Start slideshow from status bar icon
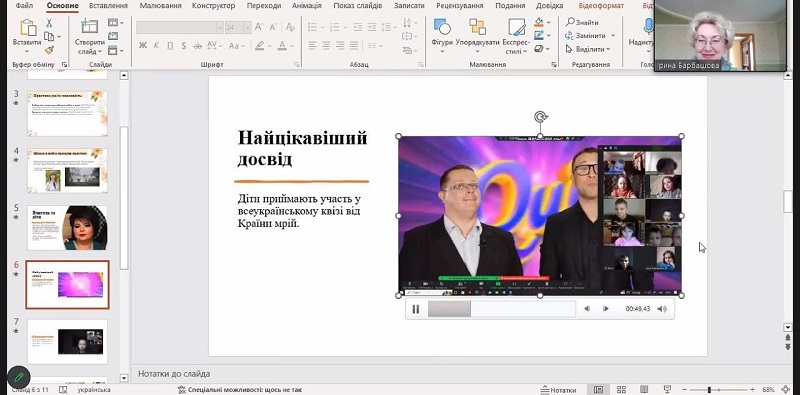 click(667, 390)
